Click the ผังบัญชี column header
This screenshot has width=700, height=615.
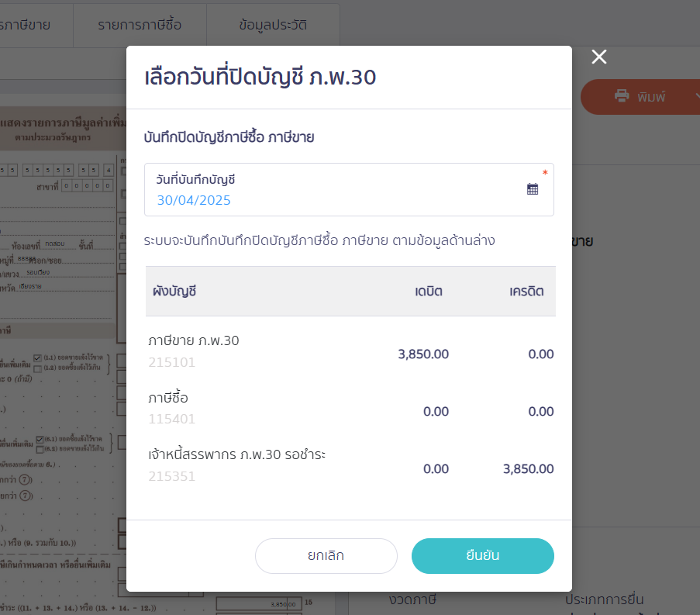click(174, 292)
